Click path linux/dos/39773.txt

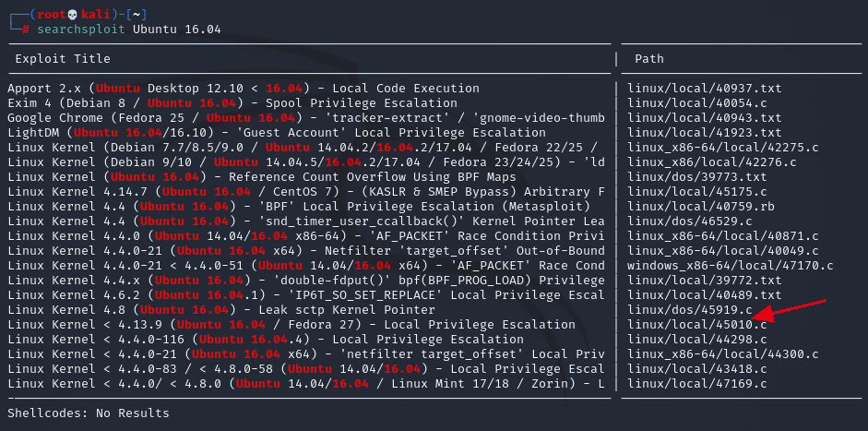[x=697, y=177]
